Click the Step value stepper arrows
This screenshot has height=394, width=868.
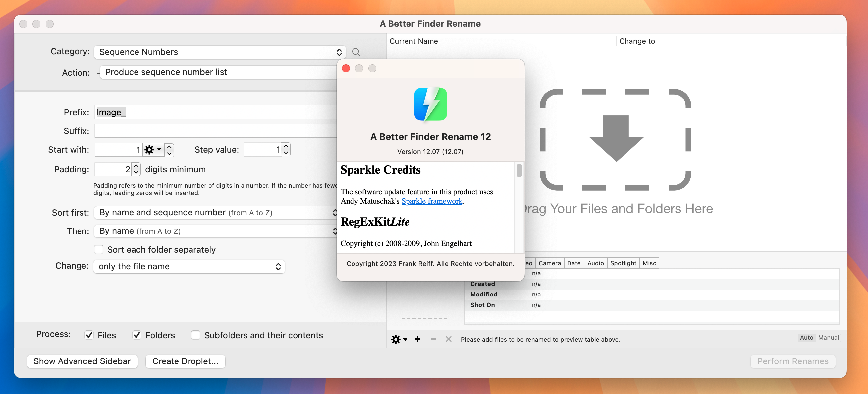tap(286, 149)
